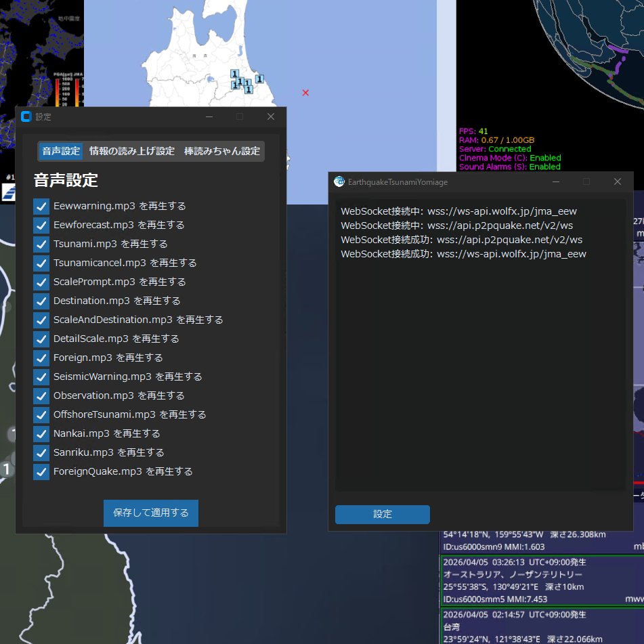Click 保存して適用する button

tap(151, 513)
